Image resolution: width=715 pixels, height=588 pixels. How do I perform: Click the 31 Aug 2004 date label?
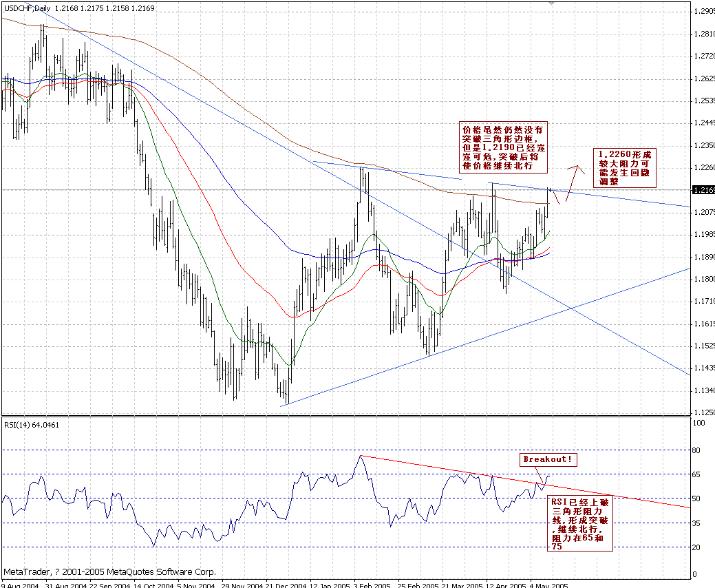[66, 585]
